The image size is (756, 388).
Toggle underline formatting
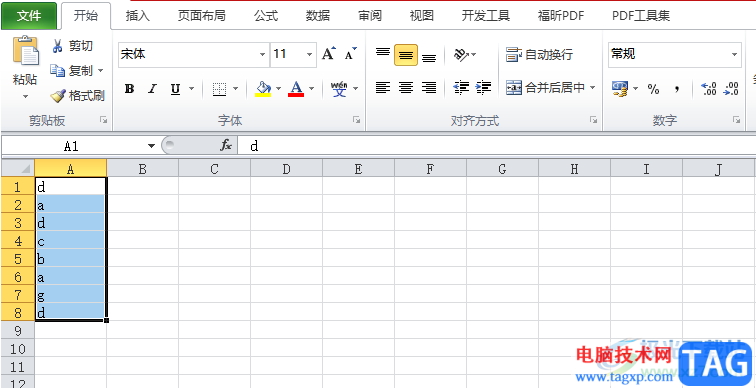pos(176,89)
